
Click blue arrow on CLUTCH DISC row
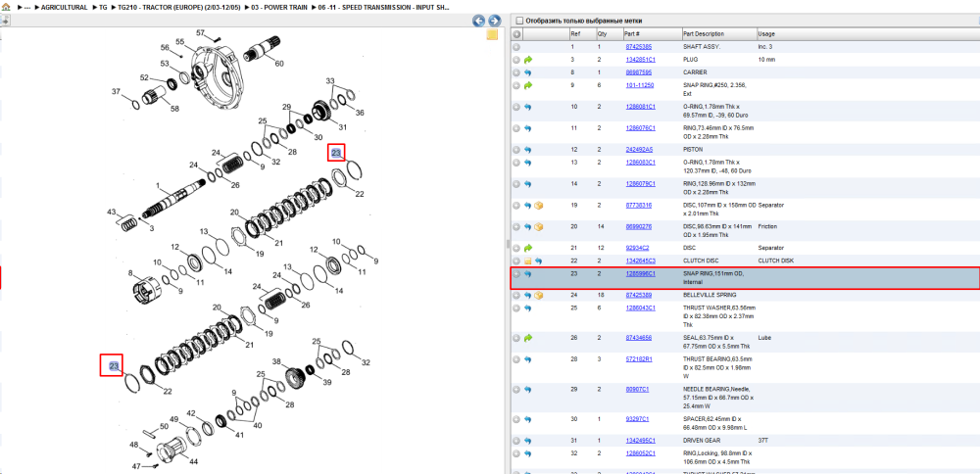539,261
